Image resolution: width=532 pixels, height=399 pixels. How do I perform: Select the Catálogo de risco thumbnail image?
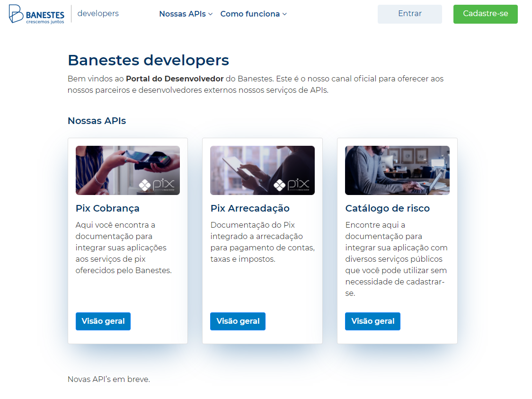[397, 170]
